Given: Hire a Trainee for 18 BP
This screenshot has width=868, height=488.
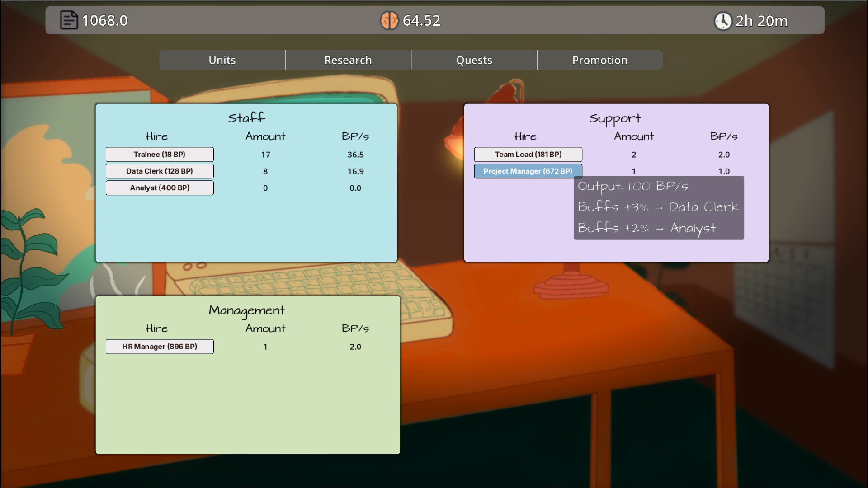Looking at the screenshot, I should pyautogui.click(x=160, y=155).
